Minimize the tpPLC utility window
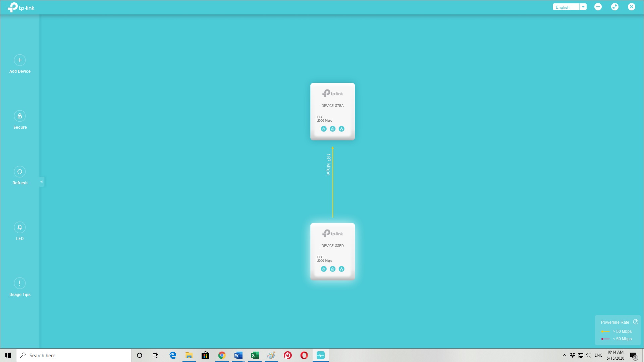This screenshot has height=362, width=644. tap(598, 7)
